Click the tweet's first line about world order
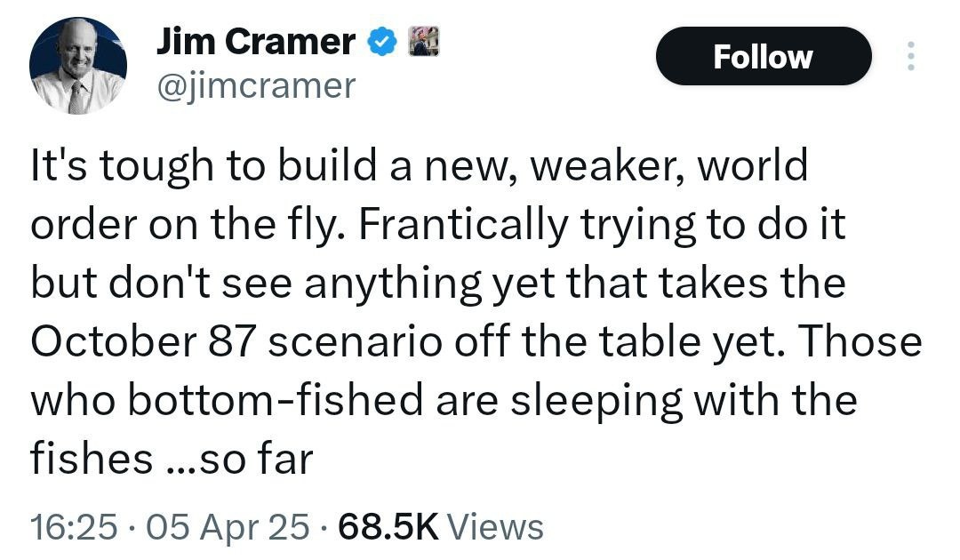 click(x=420, y=167)
